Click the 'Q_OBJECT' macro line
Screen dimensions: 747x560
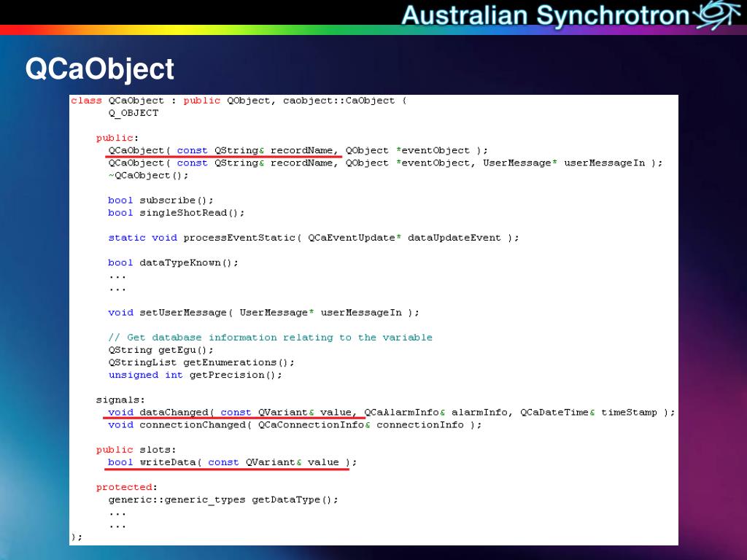tap(133, 113)
